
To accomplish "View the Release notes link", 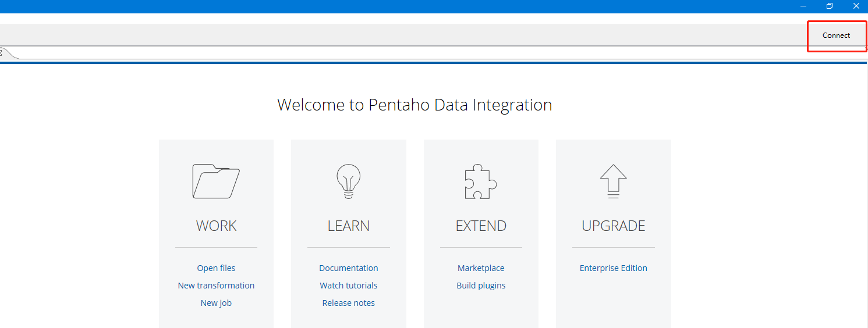I will coord(349,303).
